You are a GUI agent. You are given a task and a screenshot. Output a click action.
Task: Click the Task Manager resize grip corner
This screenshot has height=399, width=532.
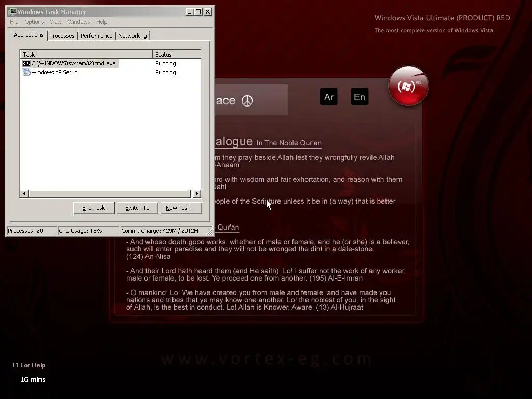[x=210, y=232]
